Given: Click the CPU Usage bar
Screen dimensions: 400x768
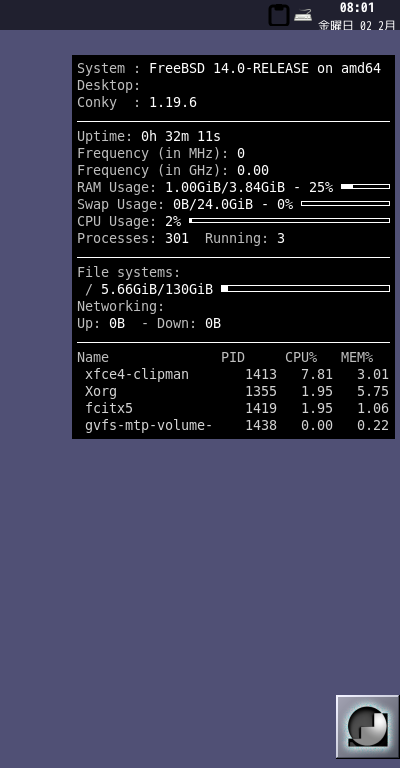Looking at the screenshot, I should pyautogui.click(x=289, y=221).
